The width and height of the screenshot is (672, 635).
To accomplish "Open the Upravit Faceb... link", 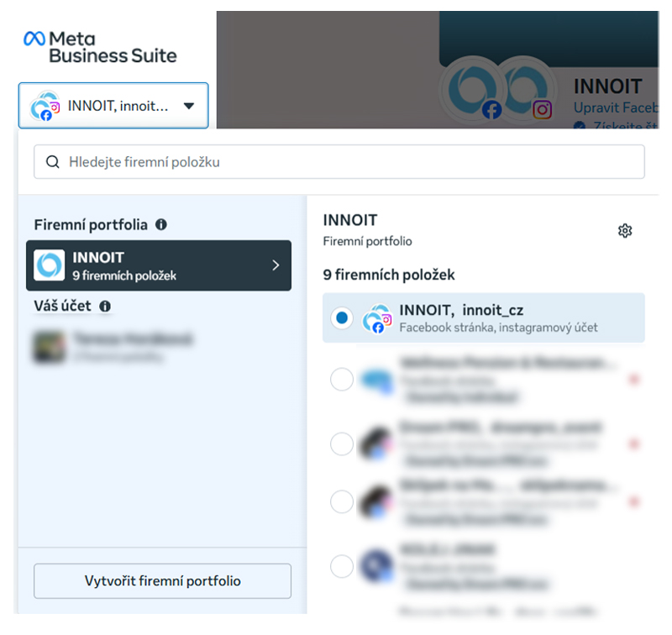I will click(616, 108).
